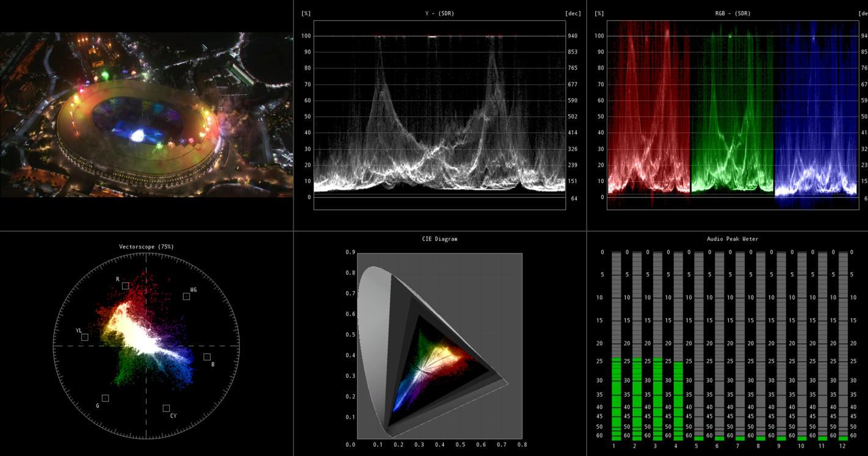This screenshot has height=456, width=868.
Task: Click the red channel parade in the RGB scope
Action: click(x=647, y=122)
